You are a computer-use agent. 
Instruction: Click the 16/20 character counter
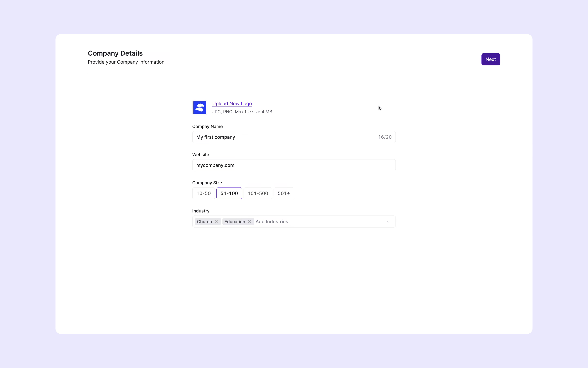[x=385, y=137]
